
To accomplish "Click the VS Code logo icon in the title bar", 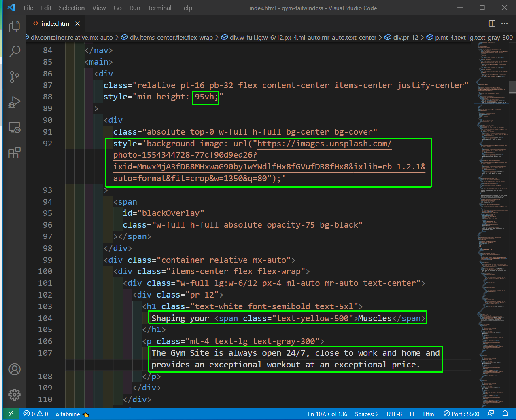I will tap(11, 8).
